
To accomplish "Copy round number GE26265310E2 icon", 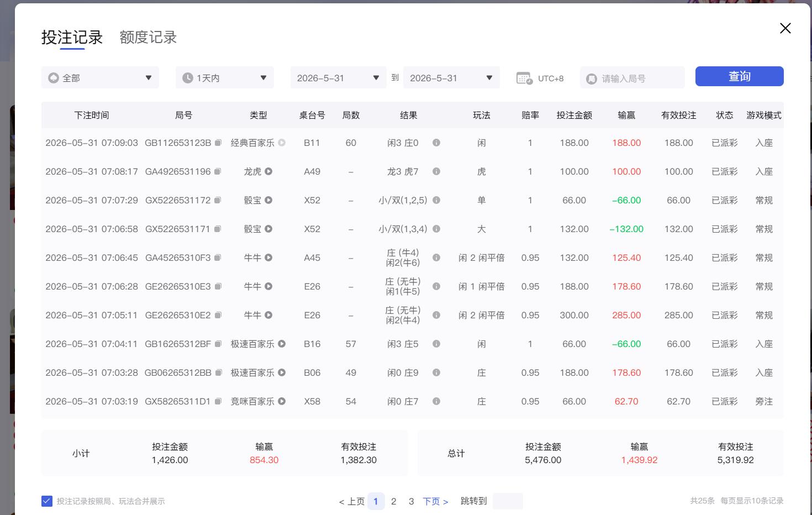I will 218,315.
